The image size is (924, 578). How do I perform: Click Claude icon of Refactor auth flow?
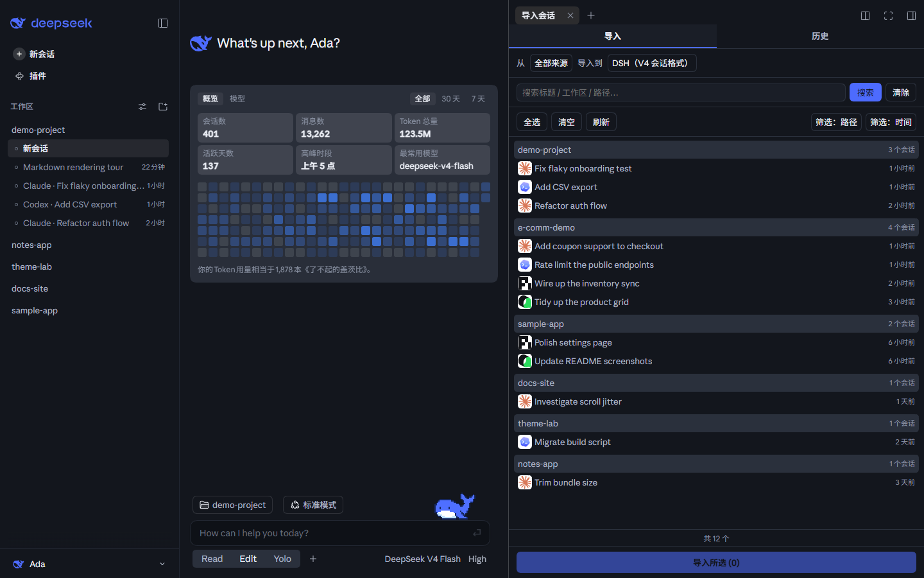point(525,206)
